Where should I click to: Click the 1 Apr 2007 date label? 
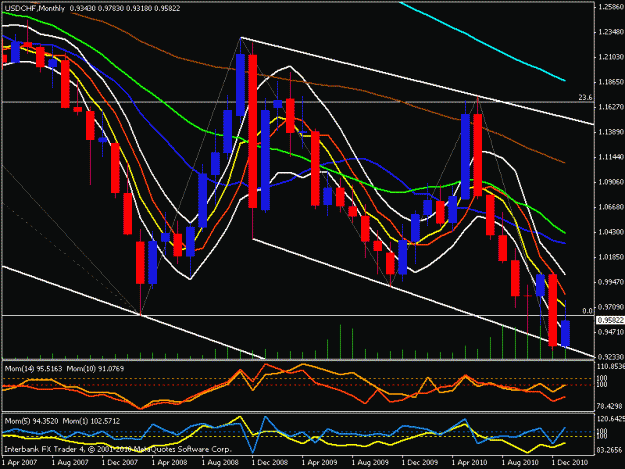pos(20,463)
